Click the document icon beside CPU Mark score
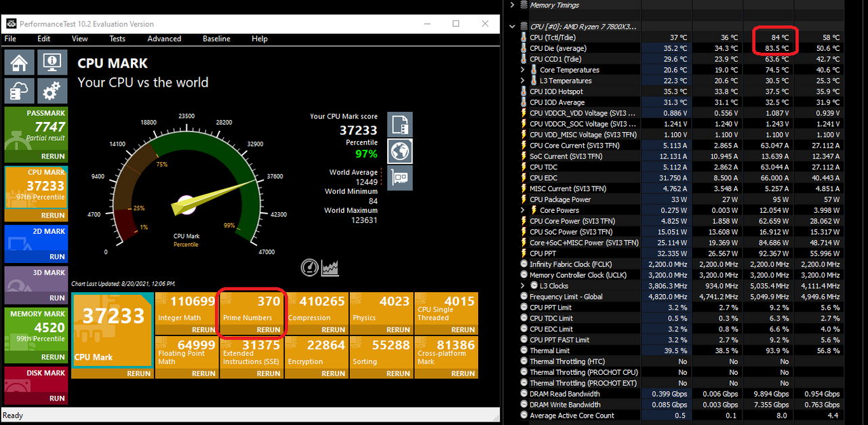Viewport: 868px width, 425px height. click(400, 125)
